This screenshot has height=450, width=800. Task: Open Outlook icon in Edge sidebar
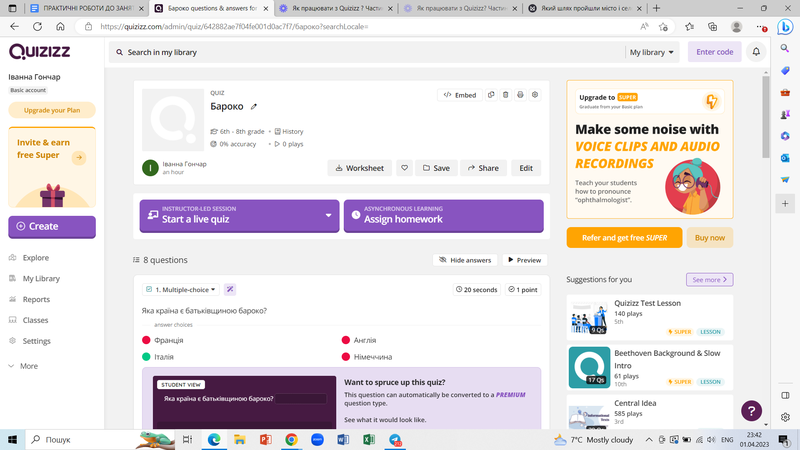coord(785,158)
